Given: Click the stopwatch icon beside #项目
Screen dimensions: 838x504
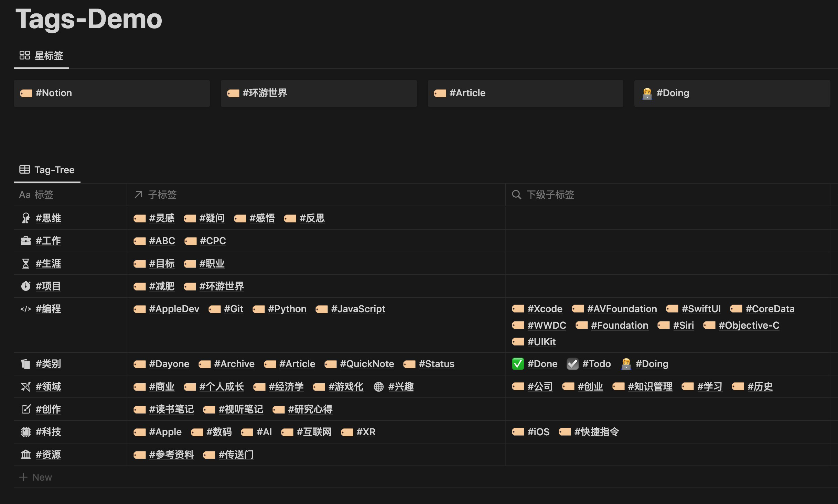Looking at the screenshot, I should pos(26,286).
